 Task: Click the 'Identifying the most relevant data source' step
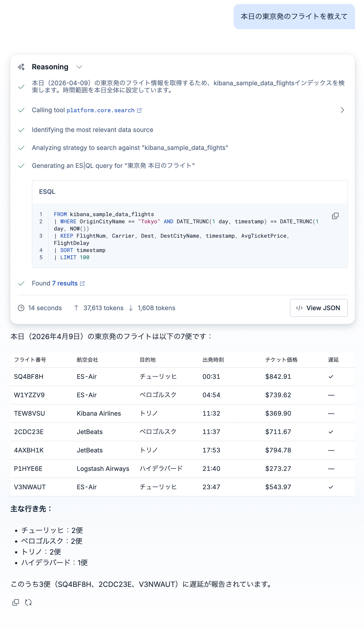point(92,130)
